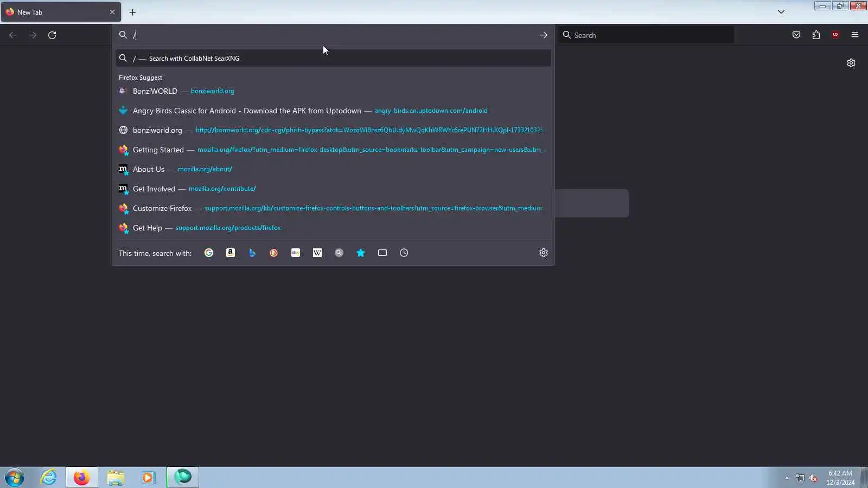868x488 pixels.
Task: Open the About Us suggestion
Action: coord(333,169)
